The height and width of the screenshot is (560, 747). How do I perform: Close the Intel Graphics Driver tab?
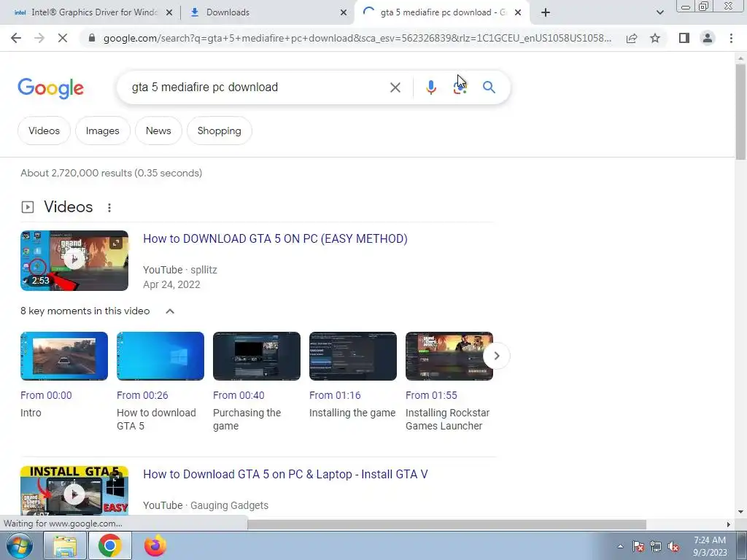[x=169, y=12]
